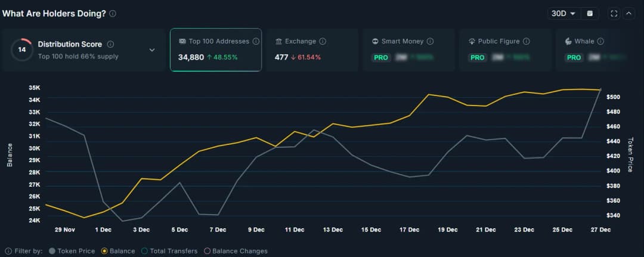Screen dimensions: 644x257
Task: Expand the Distribution Score chevron
Action: pos(151,50)
